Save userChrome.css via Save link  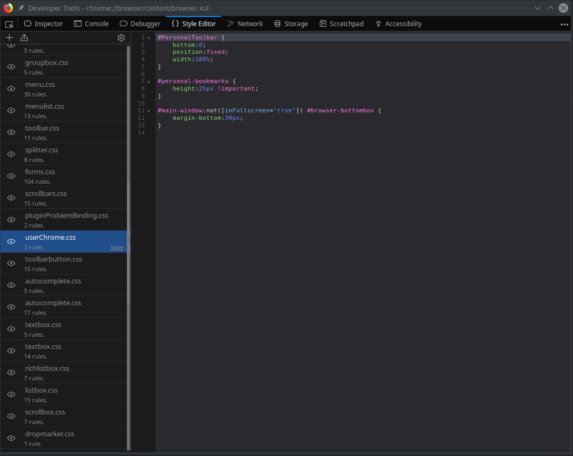[x=117, y=248]
